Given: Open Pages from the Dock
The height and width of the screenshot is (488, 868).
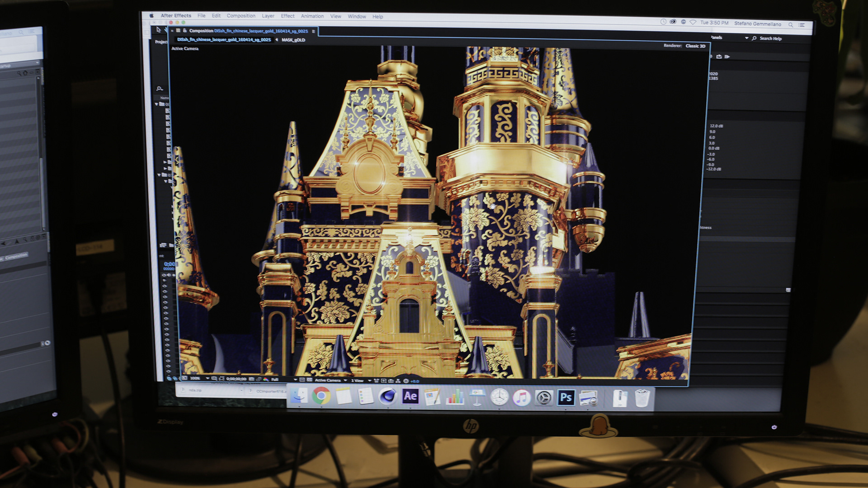Looking at the screenshot, I should click(433, 397).
